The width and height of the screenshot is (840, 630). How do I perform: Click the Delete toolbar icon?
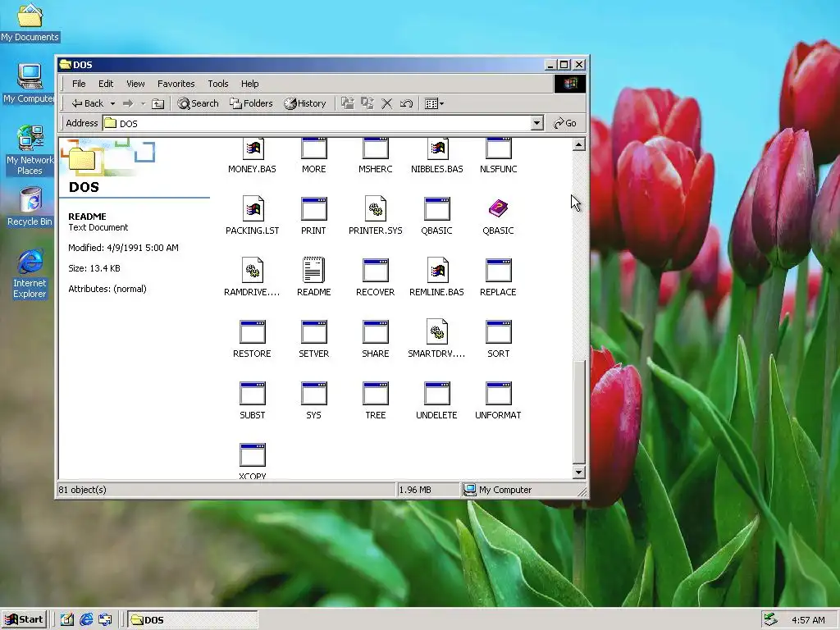coord(387,103)
